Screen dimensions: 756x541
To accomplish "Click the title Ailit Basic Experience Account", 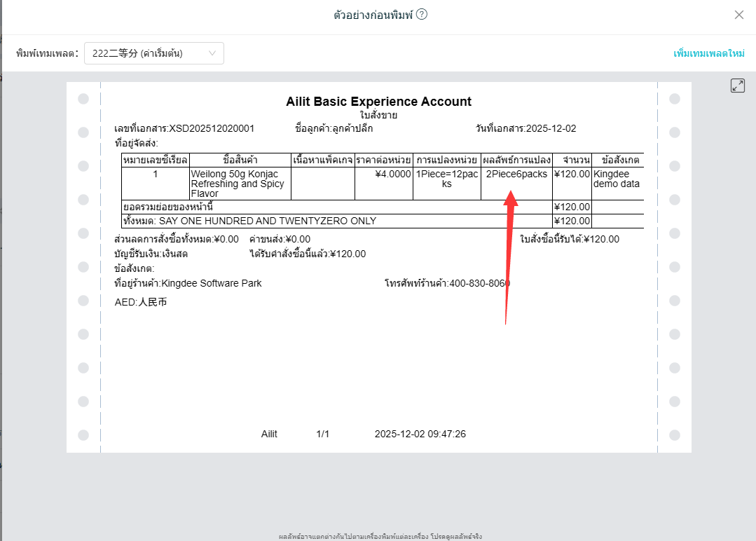I will pyautogui.click(x=378, y=102).
